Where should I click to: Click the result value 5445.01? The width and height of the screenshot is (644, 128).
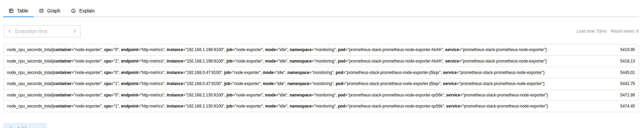tap(628, 73)
